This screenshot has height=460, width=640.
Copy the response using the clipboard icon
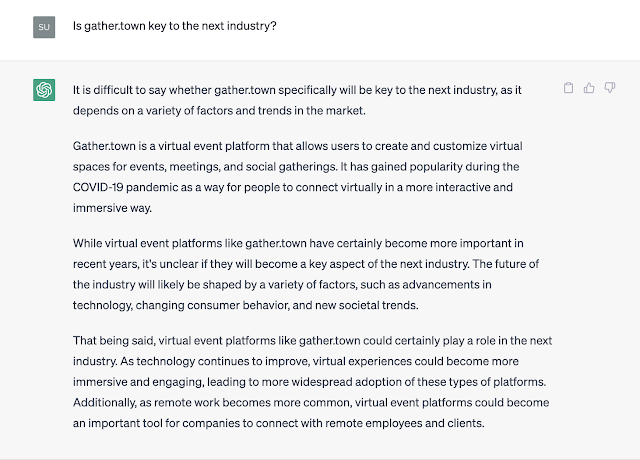pos(568,88)
